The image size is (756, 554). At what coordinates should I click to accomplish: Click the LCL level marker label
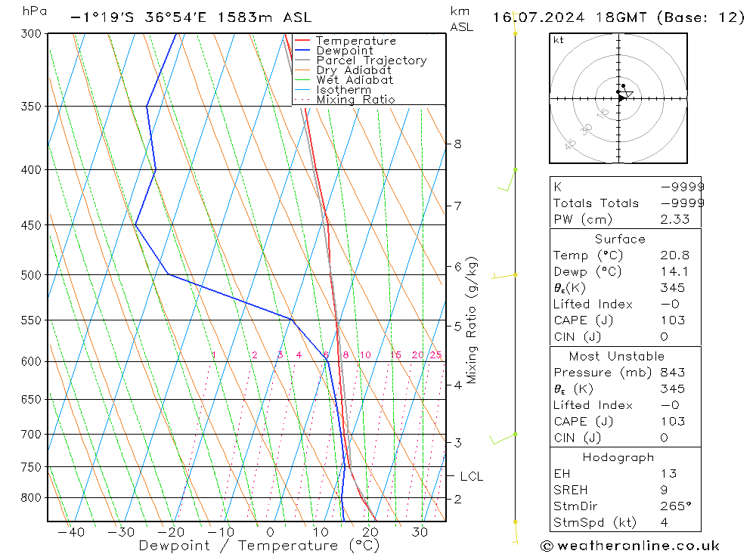pyautogui.click(x=472, y=476)
